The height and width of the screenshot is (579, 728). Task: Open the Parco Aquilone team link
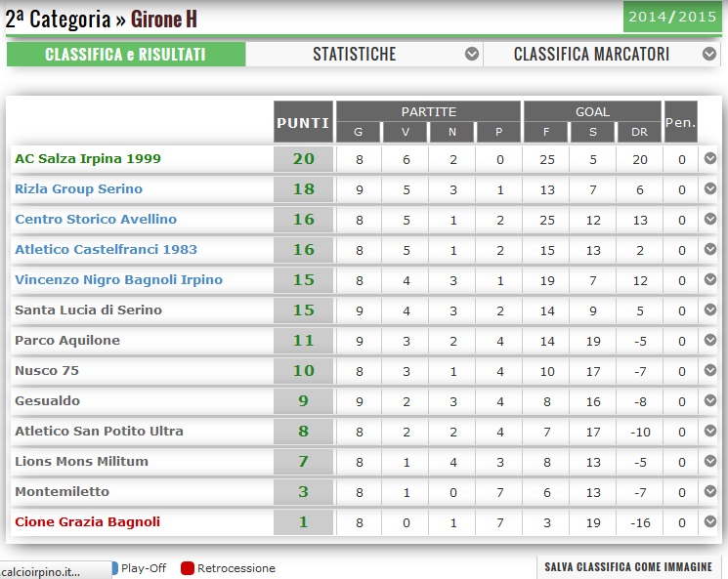(67, 341)
